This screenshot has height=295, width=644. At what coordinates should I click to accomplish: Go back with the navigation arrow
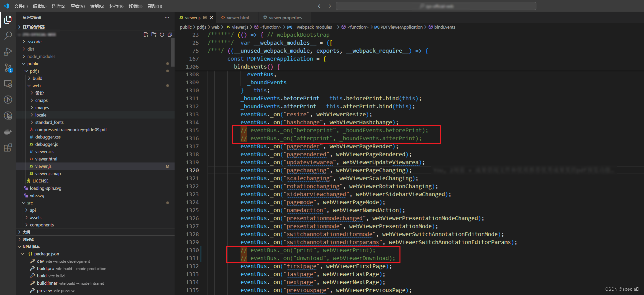320,6
